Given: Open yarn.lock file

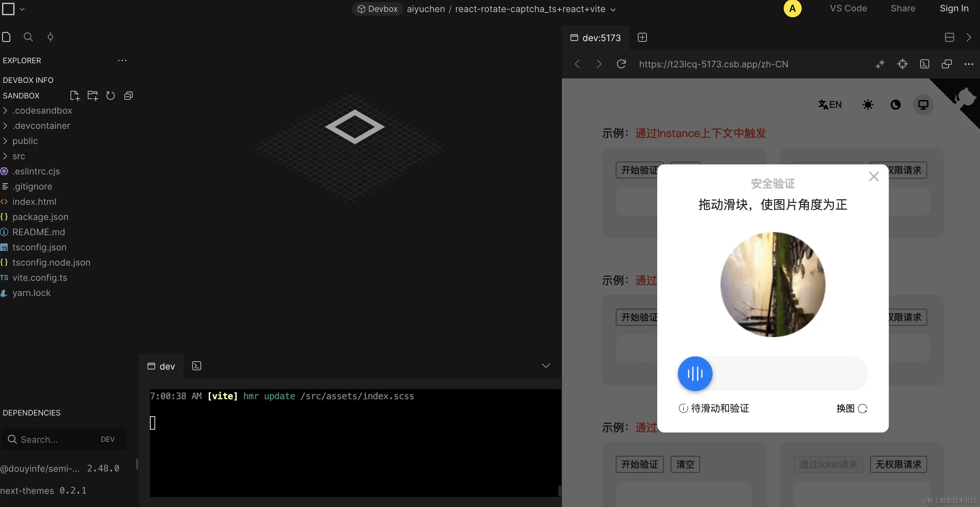Looking at the screenshot, I should coord(31,293).
